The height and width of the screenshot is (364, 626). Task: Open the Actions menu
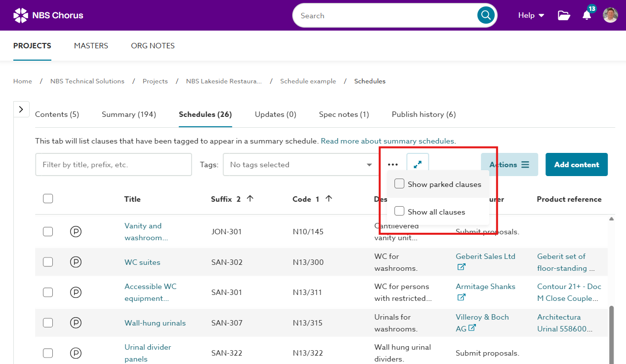click(509, 164)
